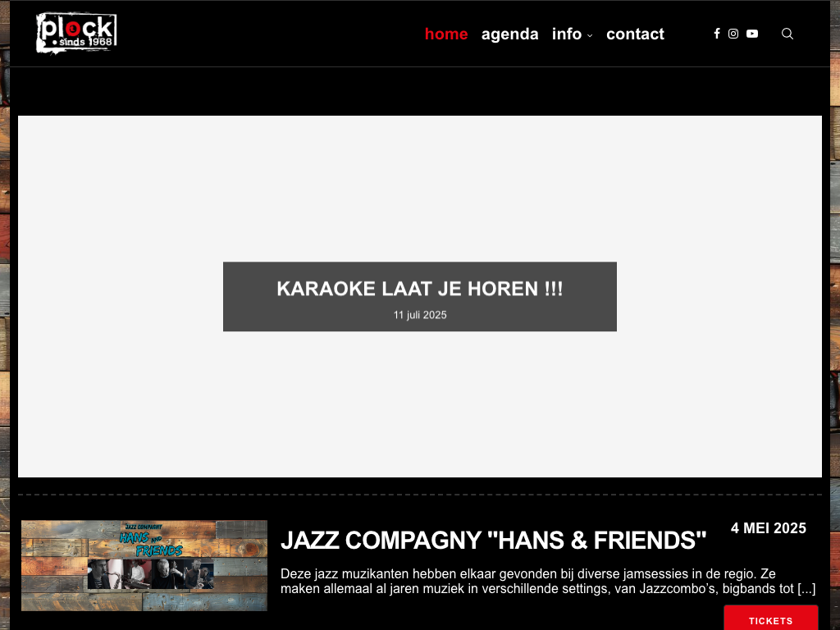Open the YouTube channel icon
The width and height of the screenshot is (840, 630).
(x=752, y=34)
